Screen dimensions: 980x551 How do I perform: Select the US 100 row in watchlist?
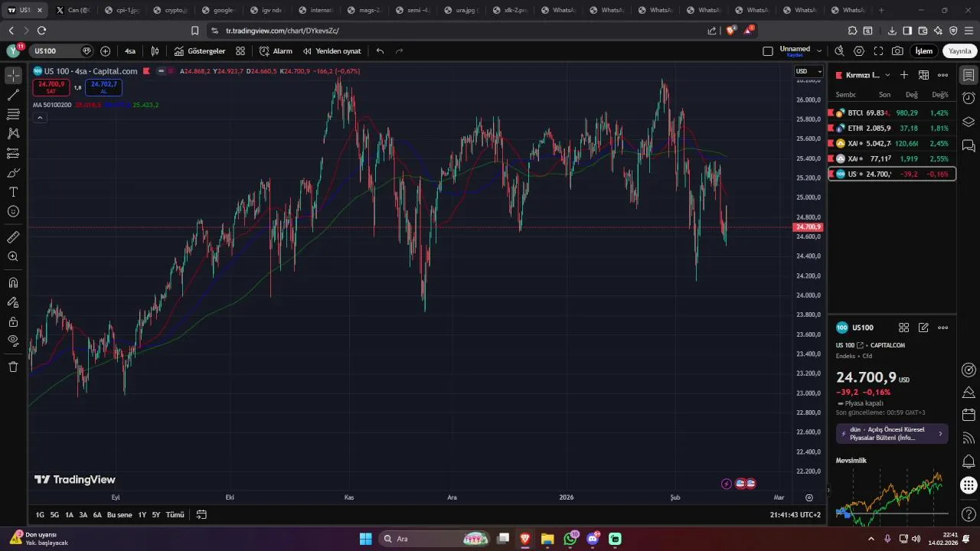click(x=892, y=174)
